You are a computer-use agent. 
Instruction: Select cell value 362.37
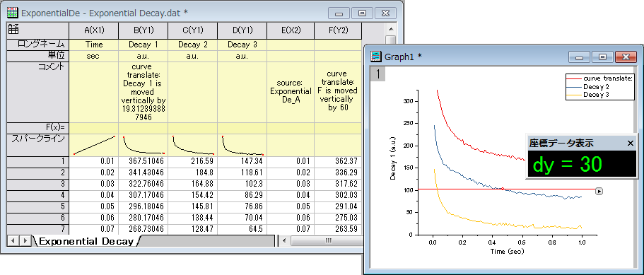point(338,161)
